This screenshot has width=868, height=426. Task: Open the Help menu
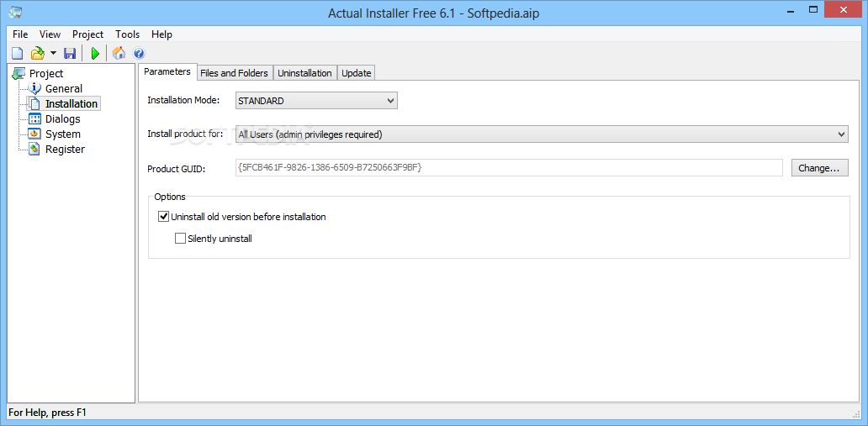(161, 34)
